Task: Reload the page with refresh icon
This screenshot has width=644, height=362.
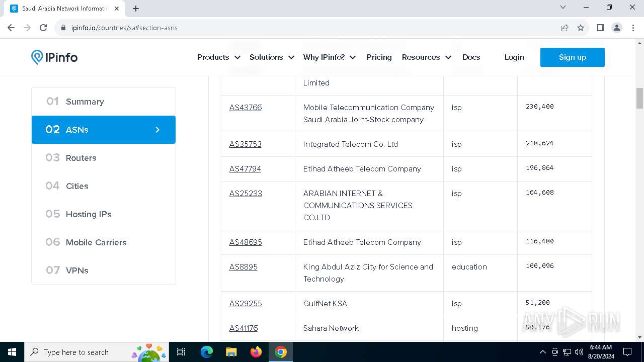Action: 43,28
